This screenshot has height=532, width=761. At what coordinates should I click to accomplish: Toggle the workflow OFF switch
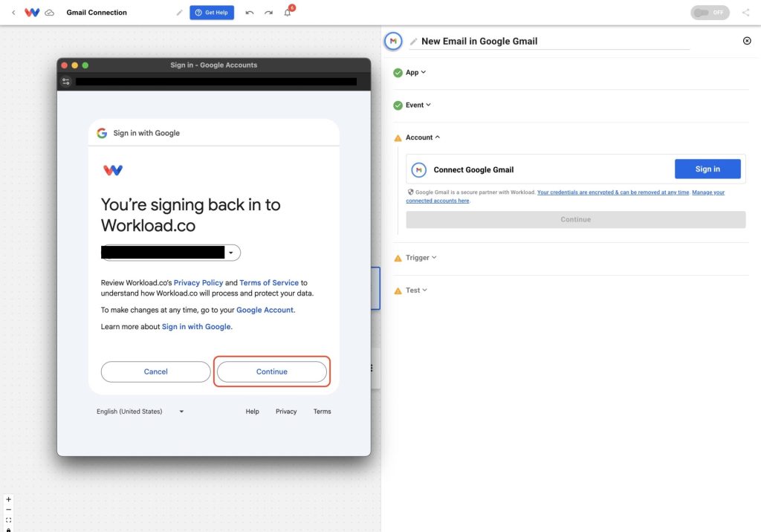[x=710, y=13]
